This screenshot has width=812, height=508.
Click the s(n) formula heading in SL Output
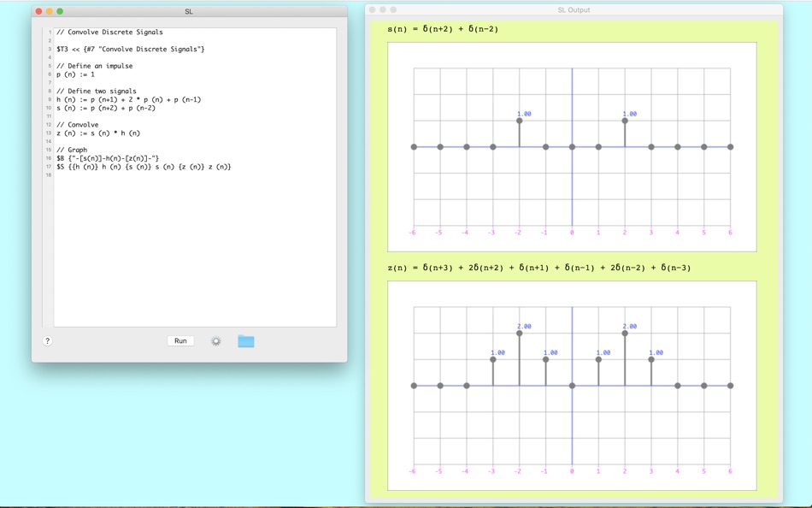[x=443, y=29]
